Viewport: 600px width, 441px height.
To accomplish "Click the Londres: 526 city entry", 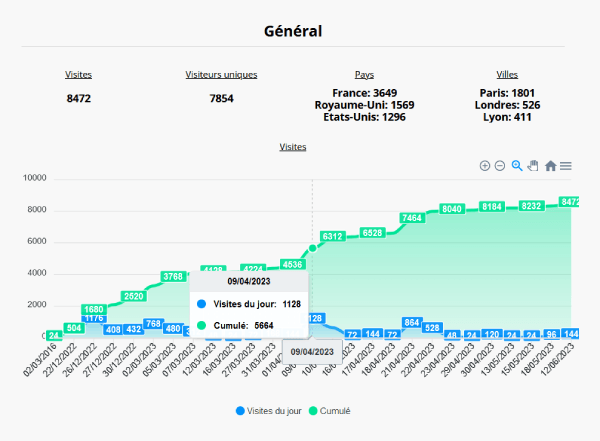I will point(507,105).
